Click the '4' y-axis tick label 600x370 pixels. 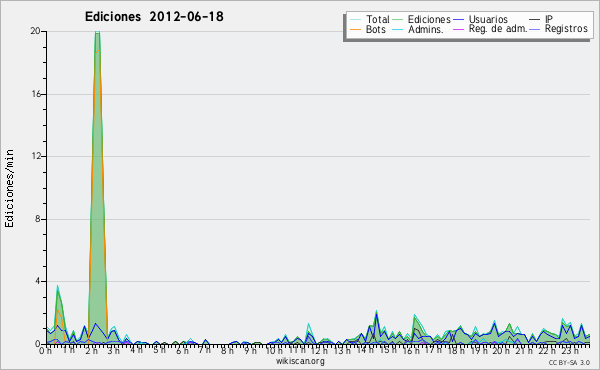38,282
